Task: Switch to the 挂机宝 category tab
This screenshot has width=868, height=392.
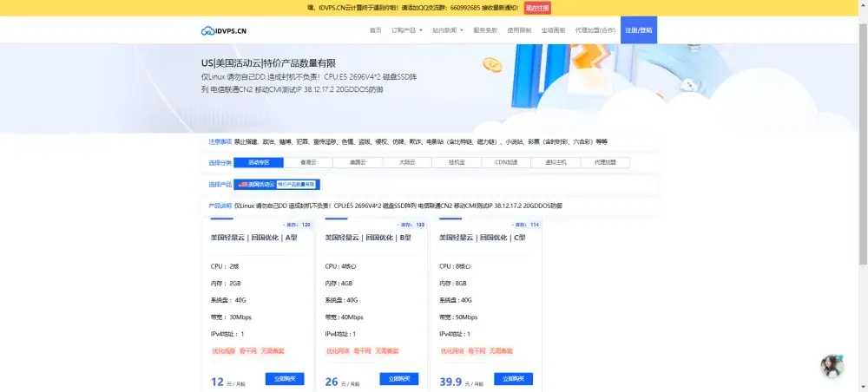Action: (457, 162)
